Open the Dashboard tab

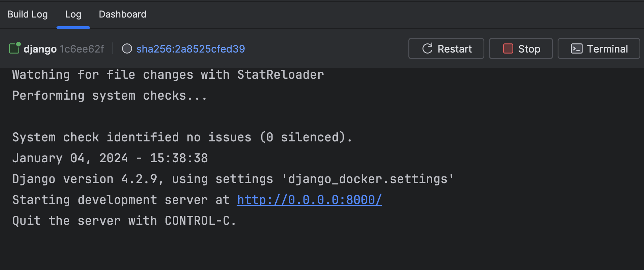[122, 14]
